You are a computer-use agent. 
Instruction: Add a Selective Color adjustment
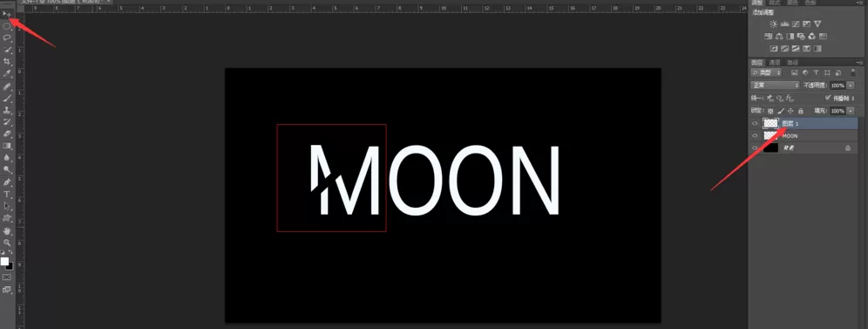806,49
